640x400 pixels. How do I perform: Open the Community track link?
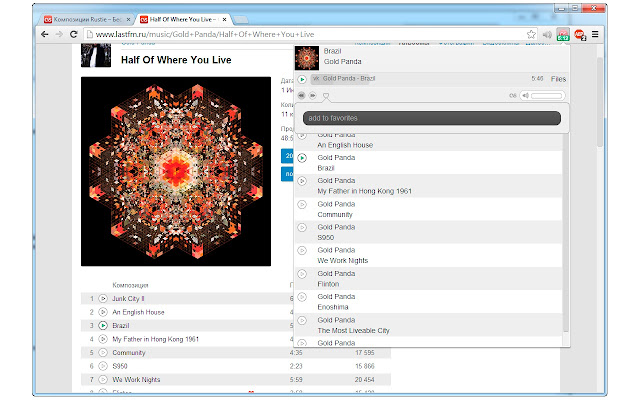[x=129, y=353]
